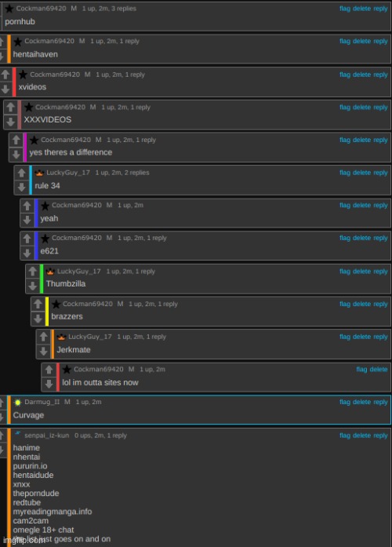
Task: Open senpai_iz-kun's user profile
Action: pos(47,436)
